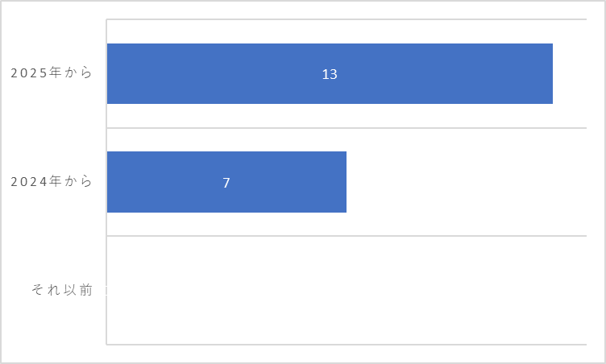Screen dimensions: 606x364
Task: Select gridline between 2024年 and それ以前 rows
Action: [x=347, y=236]
